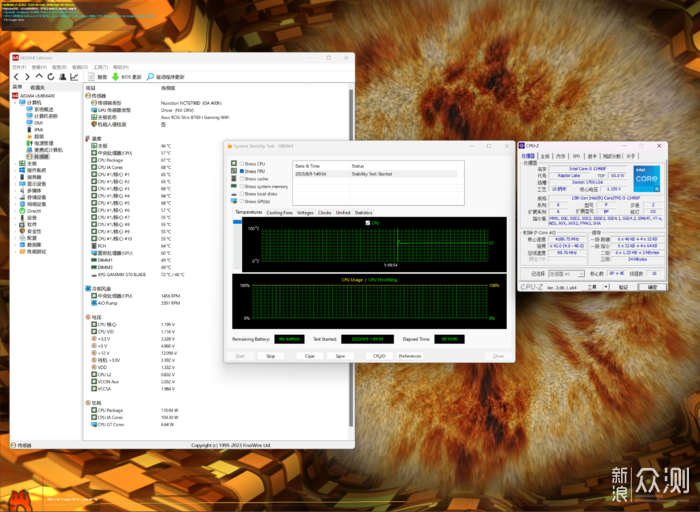Expand the 服务器 tree node
This screenshot has width=700, height=512.
pos(15,177)
